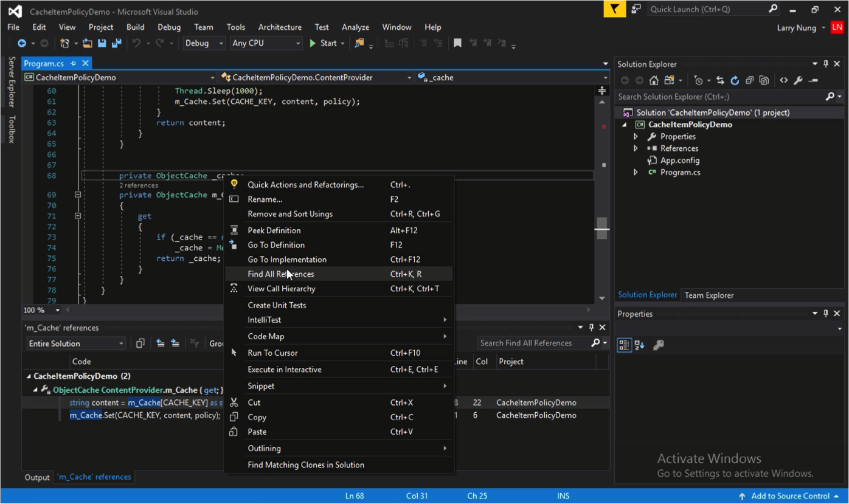The image size is (849, 504).
Task: Expand the Properties node in Solution Explorer
Action: pos(636,137)
